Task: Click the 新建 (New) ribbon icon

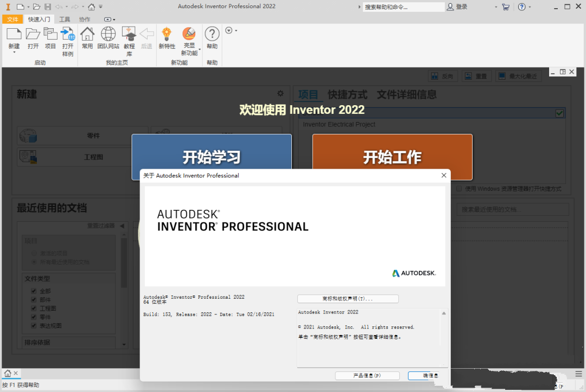Action: (14, 34)
